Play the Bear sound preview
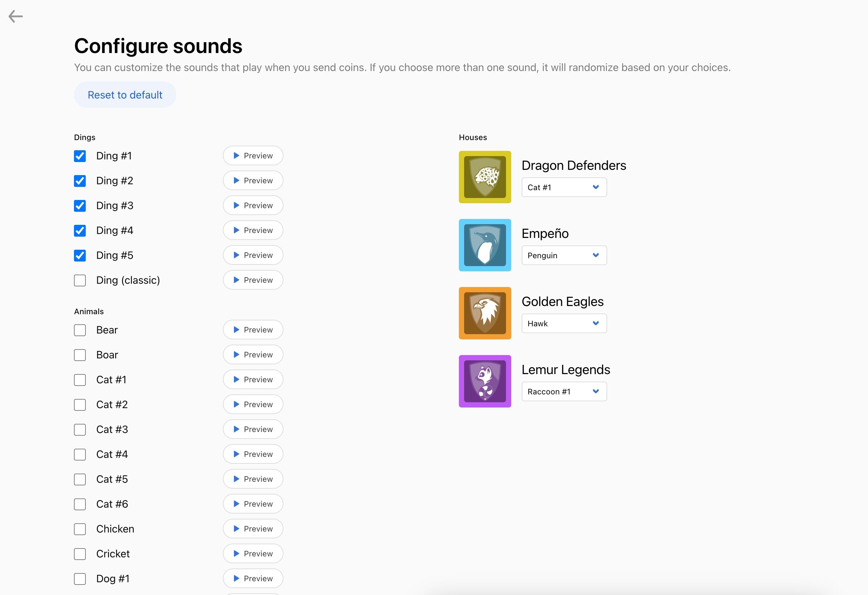868x595 pixels. click(x=253, y=330)
